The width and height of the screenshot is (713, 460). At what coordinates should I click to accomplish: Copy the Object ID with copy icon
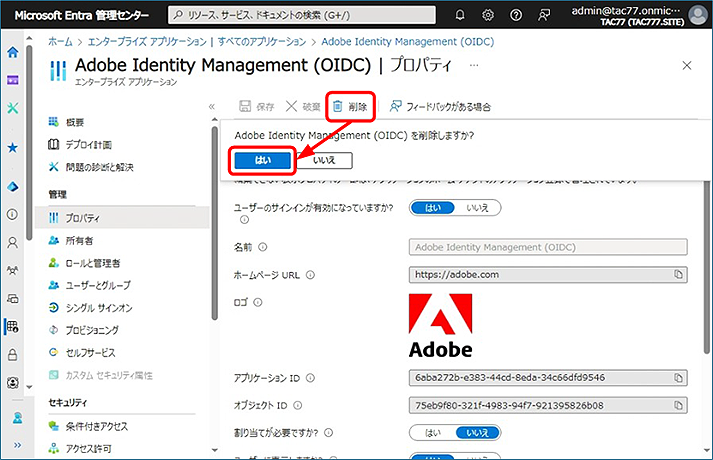coord(678,405)
